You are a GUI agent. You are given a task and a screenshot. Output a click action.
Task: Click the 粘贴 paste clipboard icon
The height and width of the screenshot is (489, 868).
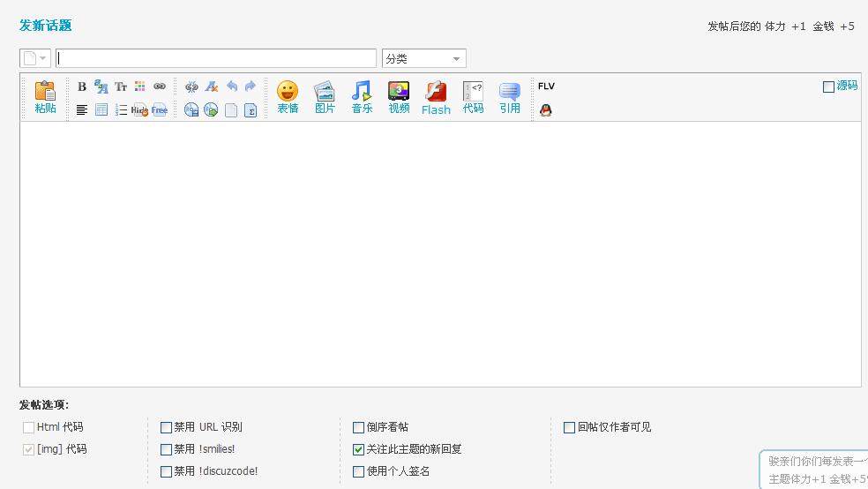point(45,97)
